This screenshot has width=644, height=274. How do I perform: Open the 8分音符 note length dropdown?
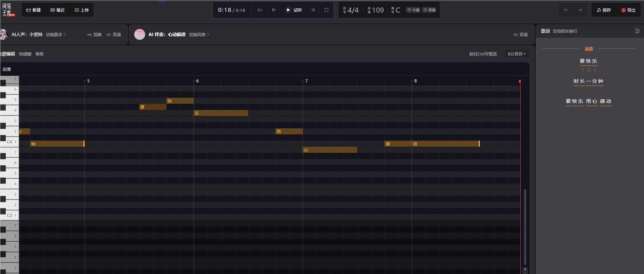point(517,54)
